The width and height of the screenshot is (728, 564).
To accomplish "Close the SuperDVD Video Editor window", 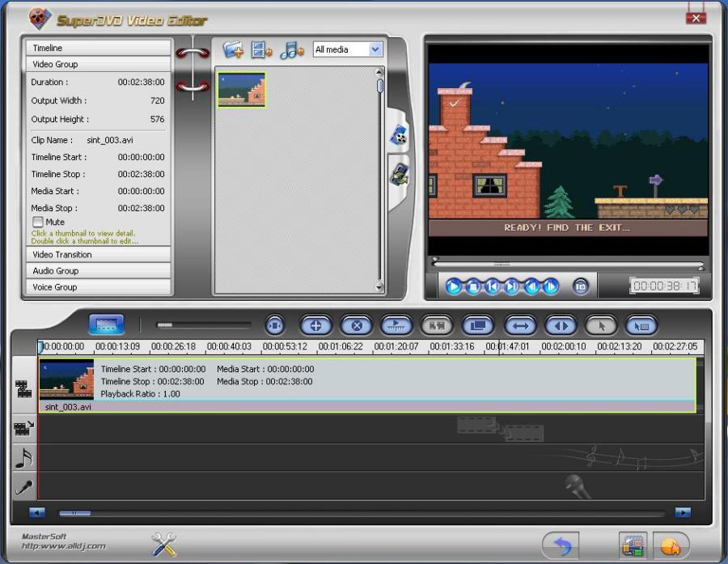I will tap(696, 18).
